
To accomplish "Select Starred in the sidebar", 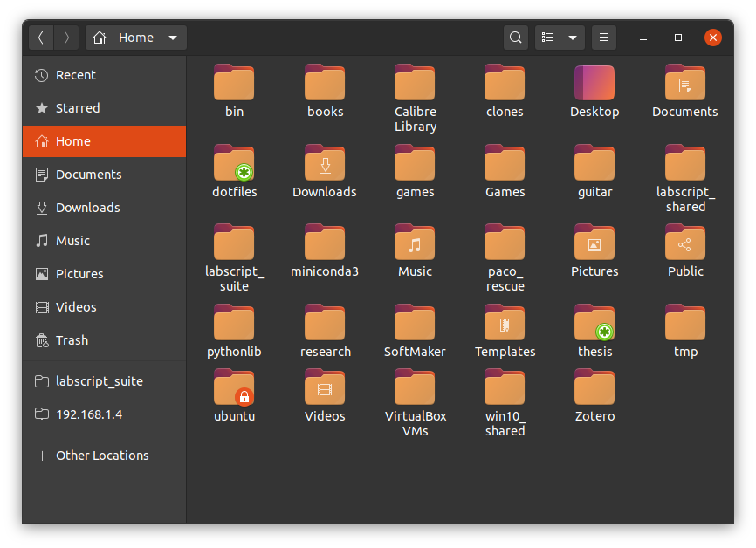I will tap(104, 108).
